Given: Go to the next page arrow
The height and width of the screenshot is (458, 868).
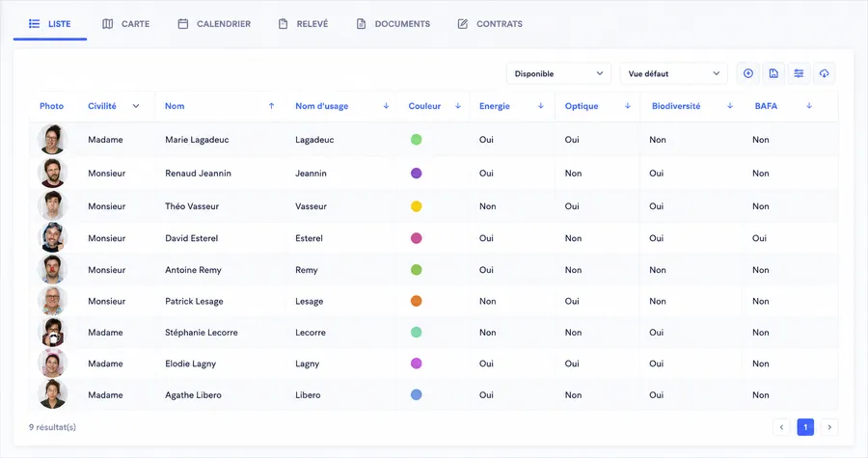Looking at the screenshot, I should click(829, 427).
